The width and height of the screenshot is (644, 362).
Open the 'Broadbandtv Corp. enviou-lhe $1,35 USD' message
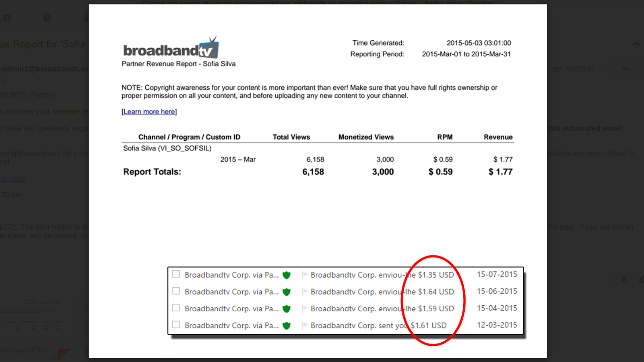(382, 275)
